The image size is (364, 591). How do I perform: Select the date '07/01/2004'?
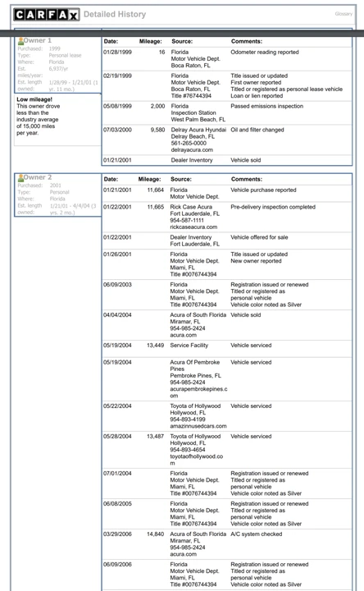click(x=117, y=474)
